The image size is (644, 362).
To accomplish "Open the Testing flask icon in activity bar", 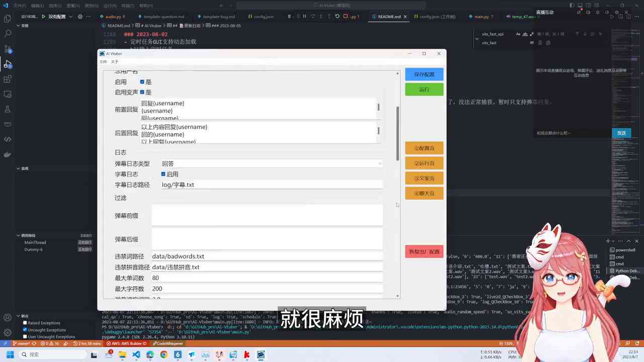I will [x=8, y=109].
